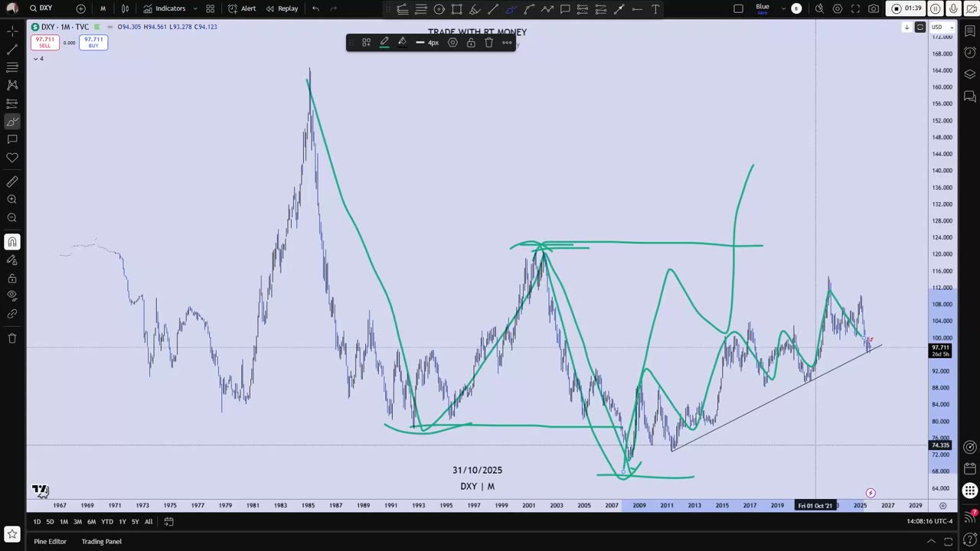Image resolution: width=980 pixels, height=551 pixels.
Task: Select the 1M date range
Action: pyautogui.click(x=64, y=522)
